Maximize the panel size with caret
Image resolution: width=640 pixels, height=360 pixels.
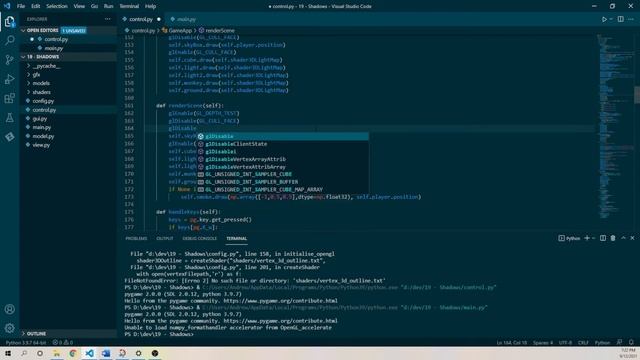click(623, 238)
